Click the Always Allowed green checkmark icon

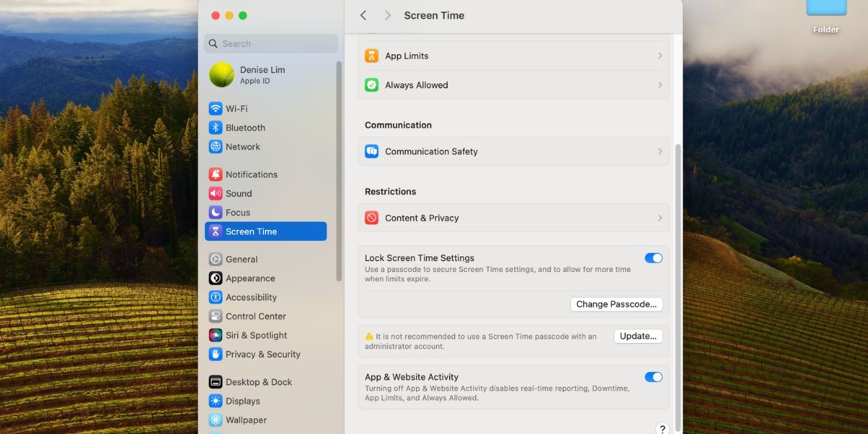pos(371,85)
